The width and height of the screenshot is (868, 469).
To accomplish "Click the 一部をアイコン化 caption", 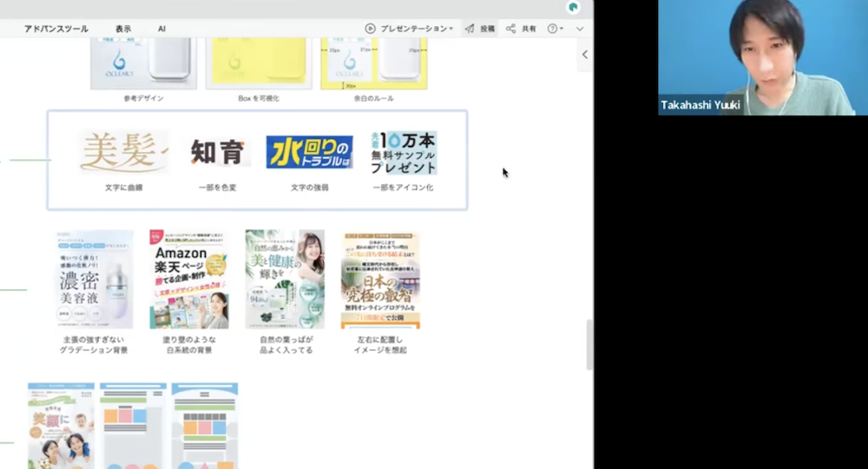I will click(403, 188).
